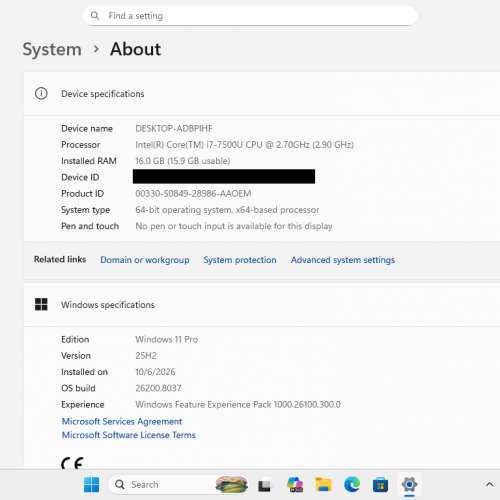Open Microsoft Store from the taskbar
500x500 pixels.
(x=380, y=485)
